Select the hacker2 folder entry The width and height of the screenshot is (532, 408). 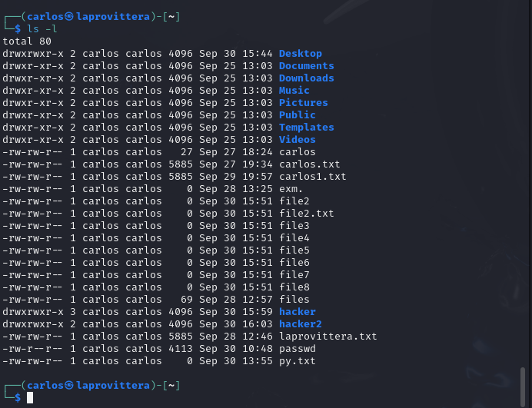[x=301, y=324]
